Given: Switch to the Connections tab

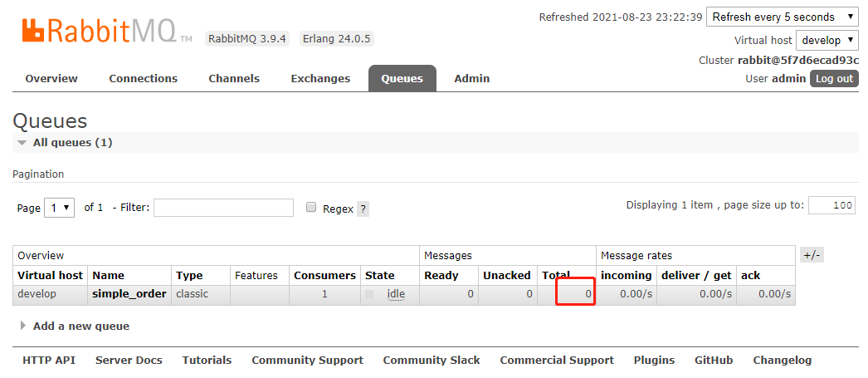Looking at the screenshot, I should click(144, 79).
